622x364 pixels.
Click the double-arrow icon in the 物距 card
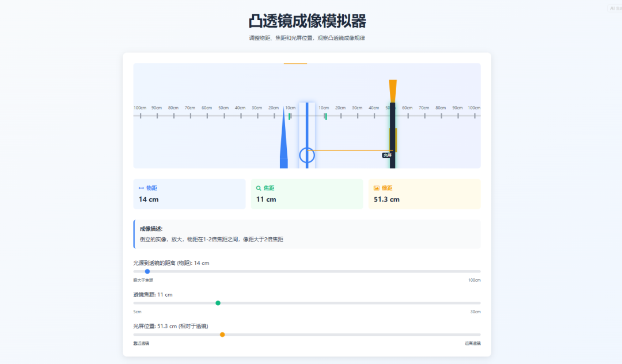142,188
